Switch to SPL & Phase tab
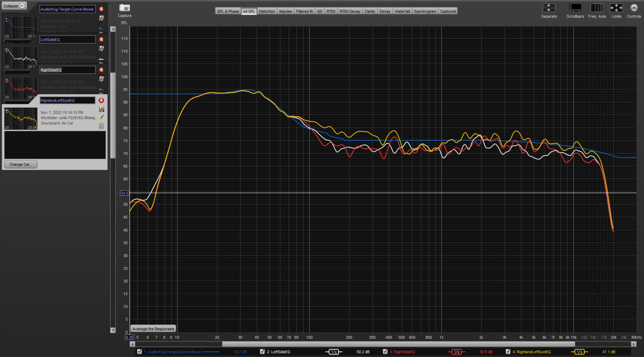Viewport: 644px width, 357px height. [x=228, y=11]
